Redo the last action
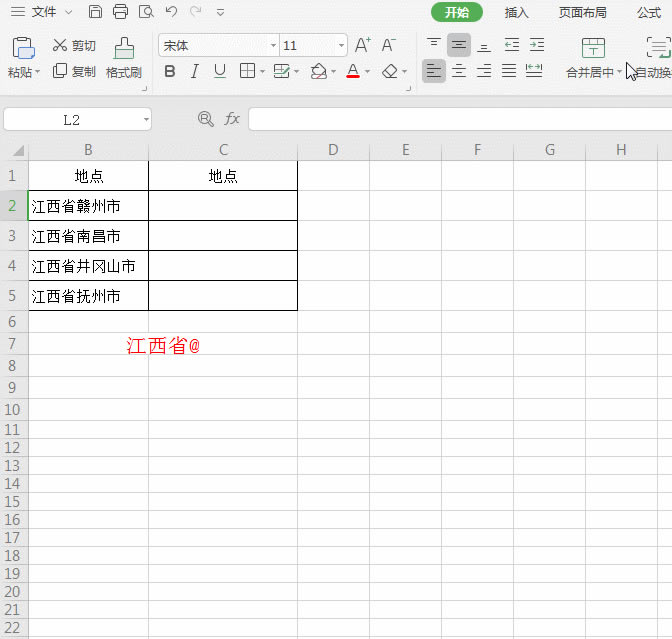The width and height of the screenshot is (672, 639). point(196,12)
